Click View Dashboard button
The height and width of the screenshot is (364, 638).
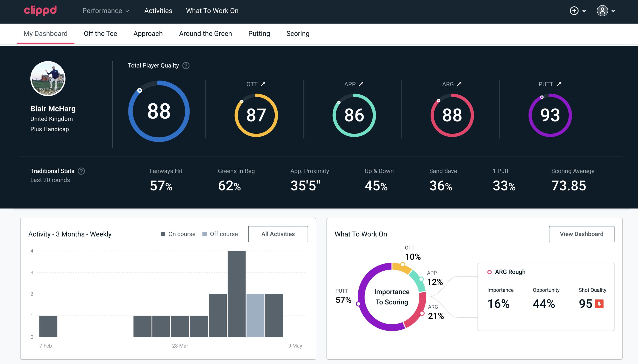[x=582, y=234]
